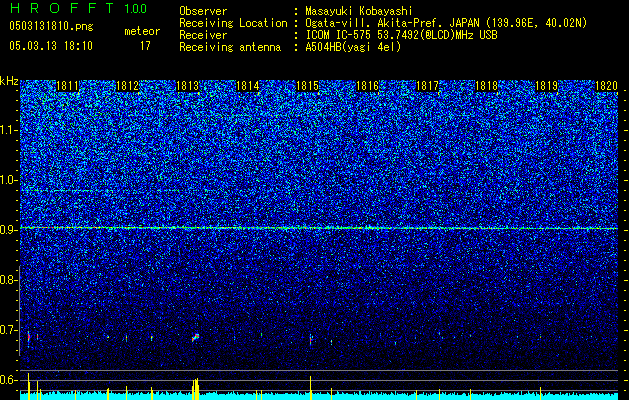Click the bright meteor echo near 1813

point(195,337)
